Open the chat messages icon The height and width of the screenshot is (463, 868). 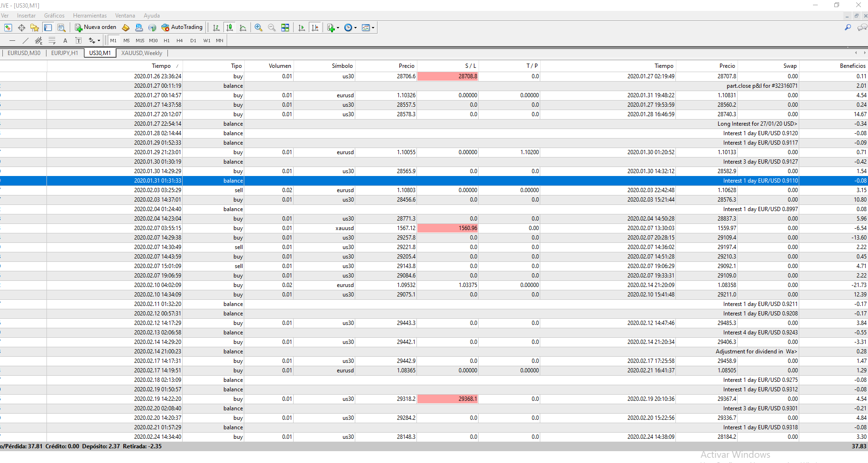click(x=862, y=28)
